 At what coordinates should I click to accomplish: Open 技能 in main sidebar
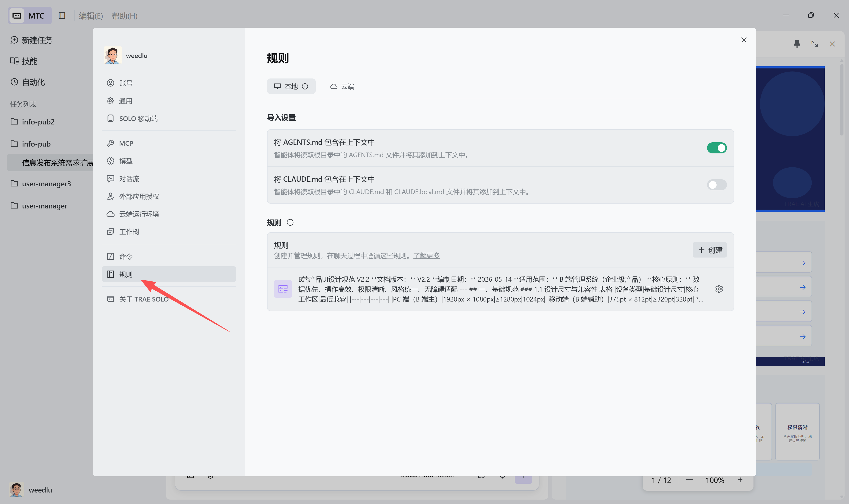(x=24, y=61)
